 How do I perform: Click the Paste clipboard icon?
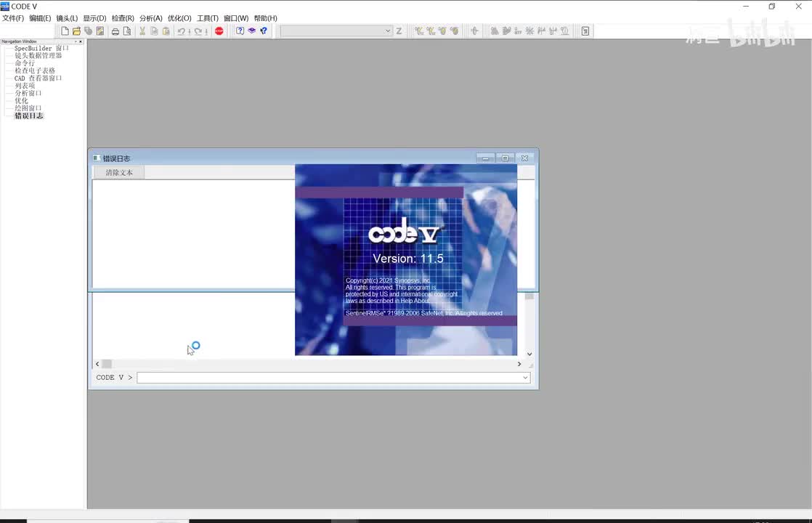click(166, 31)
